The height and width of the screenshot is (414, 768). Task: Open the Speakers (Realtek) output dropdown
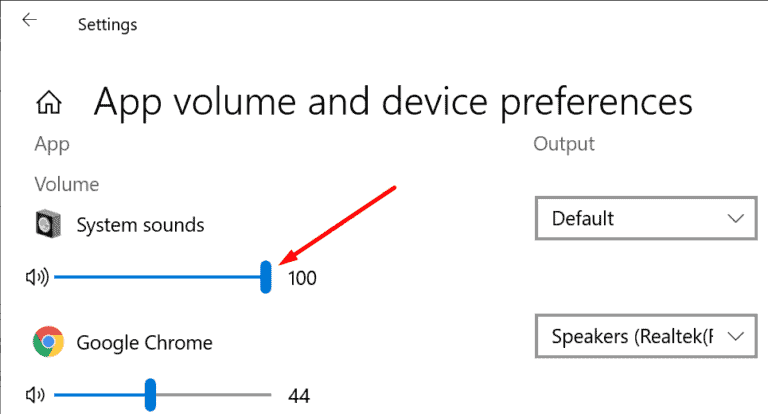[646, 336]
